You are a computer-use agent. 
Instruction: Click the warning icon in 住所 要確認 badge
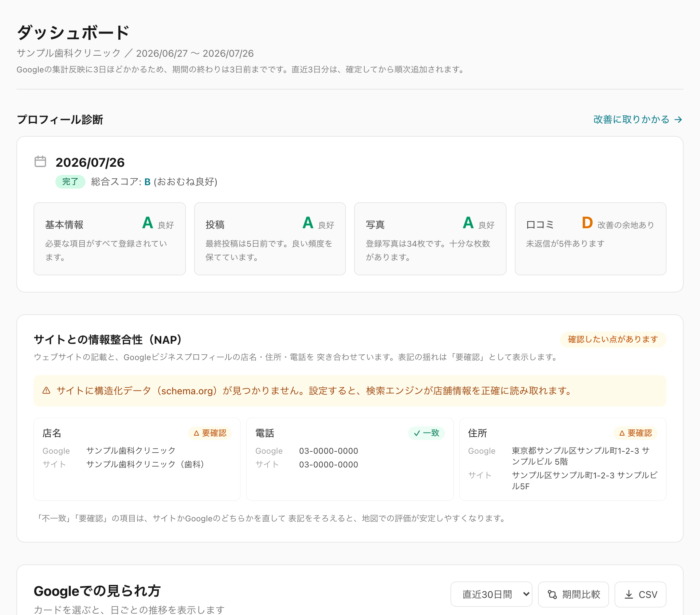coord(622,433)
